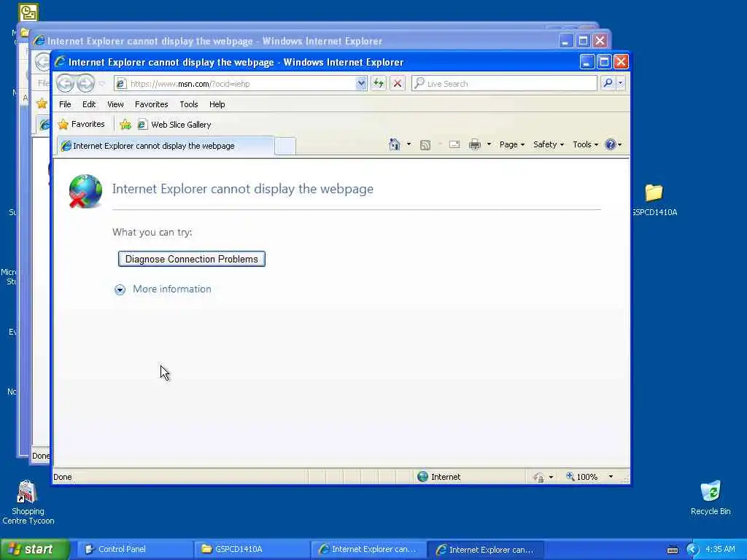Open the Edit menu

(89, 104)
